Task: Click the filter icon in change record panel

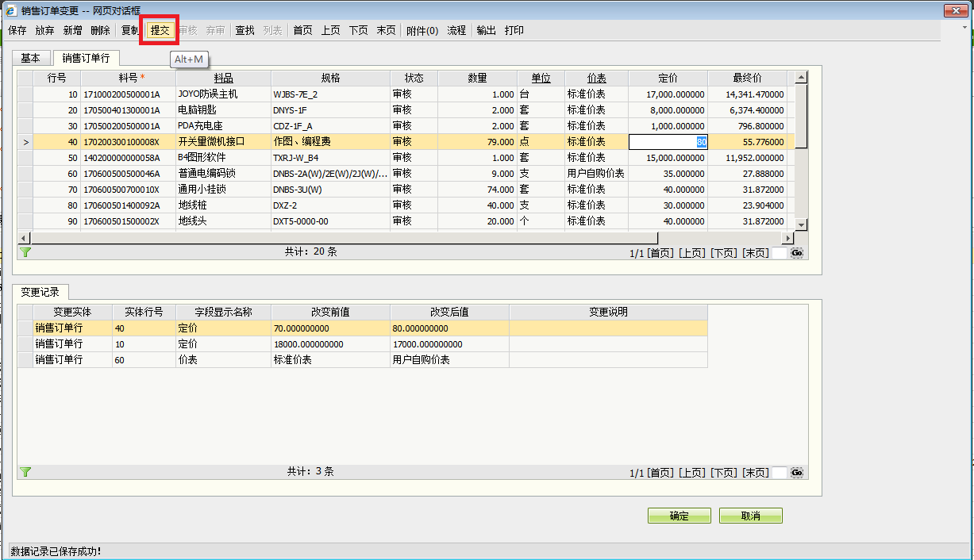Action: click(x=25, y=472)
